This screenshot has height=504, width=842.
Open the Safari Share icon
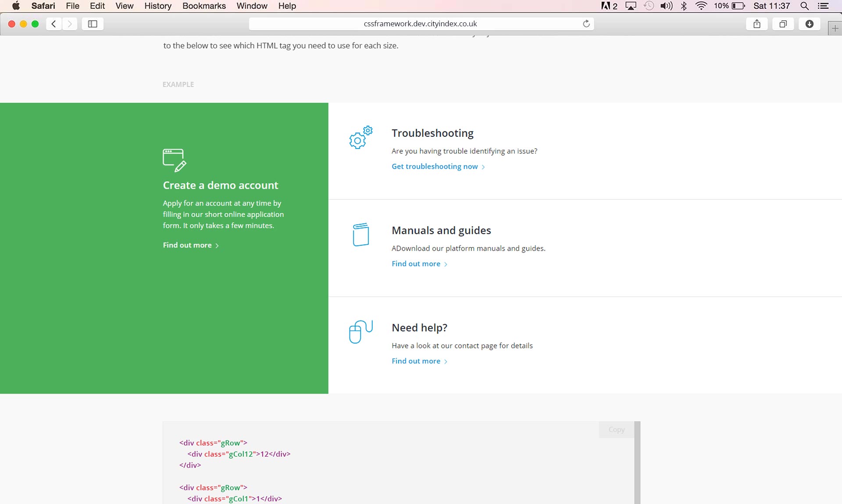click(x=756, y=24)
